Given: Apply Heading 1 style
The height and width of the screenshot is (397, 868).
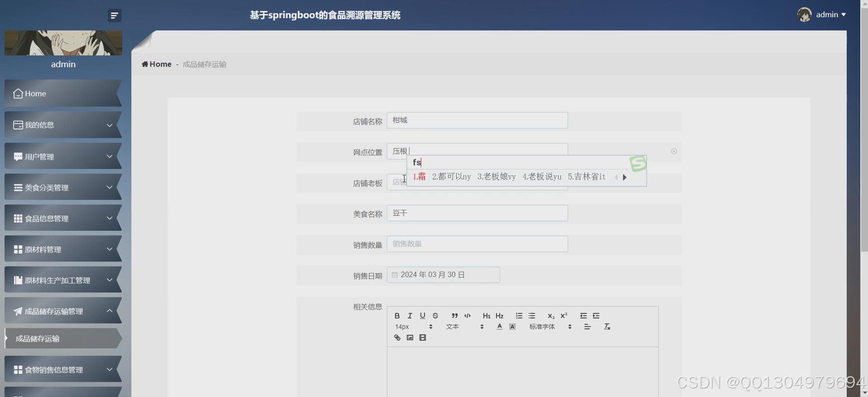Looking at the screenshot, I should point(487,316).
